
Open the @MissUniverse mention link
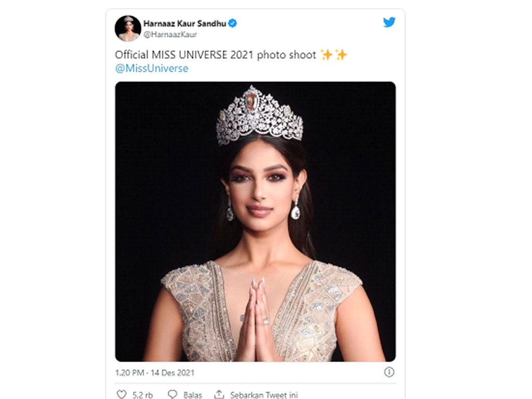152,68
